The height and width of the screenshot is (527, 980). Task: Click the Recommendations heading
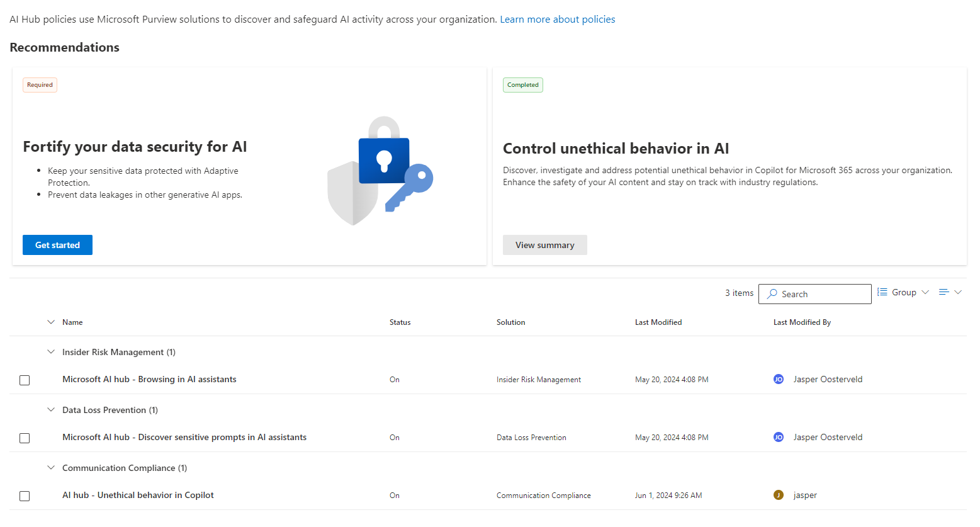64,47
